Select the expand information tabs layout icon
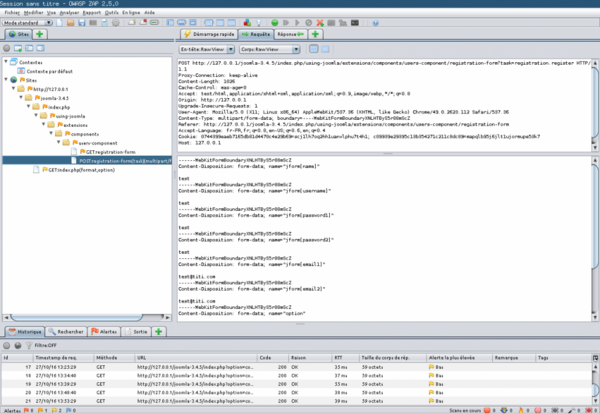This screenshot has width=600, height=414. (181, 23)
